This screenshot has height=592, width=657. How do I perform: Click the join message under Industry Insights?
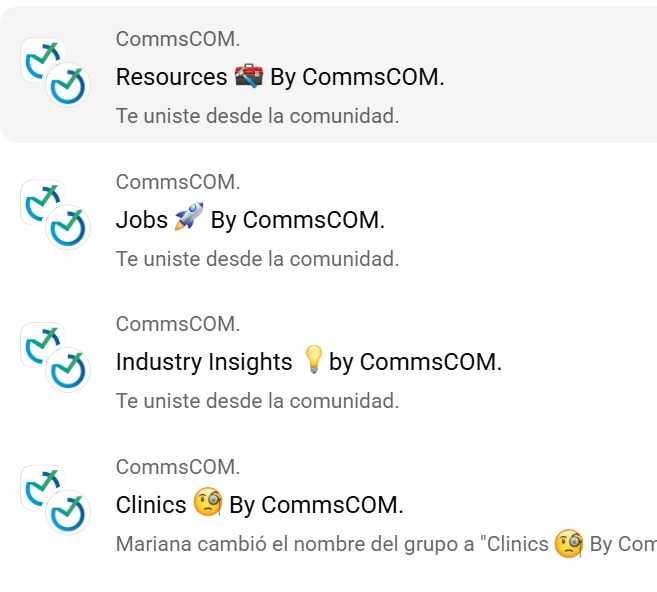(257, 401)
